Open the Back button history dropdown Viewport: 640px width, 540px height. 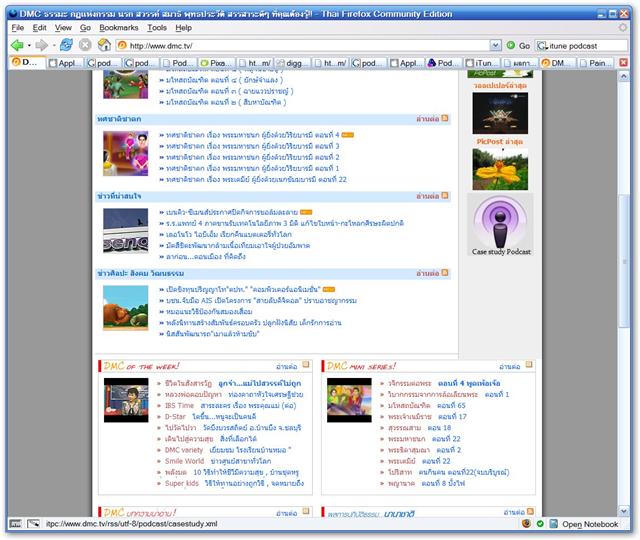coord(30,45)
